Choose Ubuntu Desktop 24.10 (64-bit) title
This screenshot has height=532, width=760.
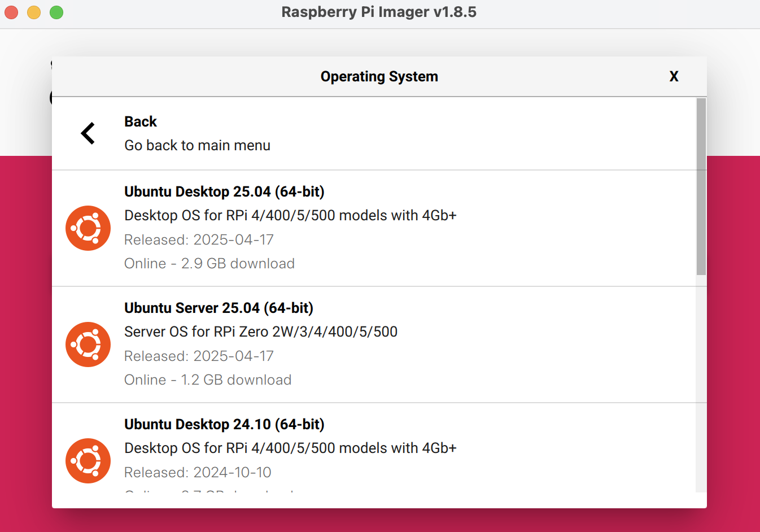point(224,425)
